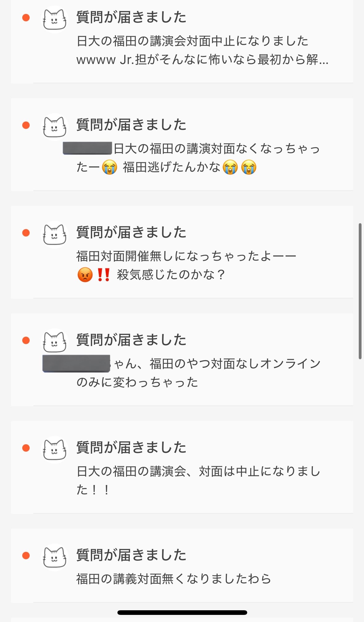The height and width of the screenshot is (622, 364).
Task: Tap cat avatar of first question notification
Action: click(55, 19)
